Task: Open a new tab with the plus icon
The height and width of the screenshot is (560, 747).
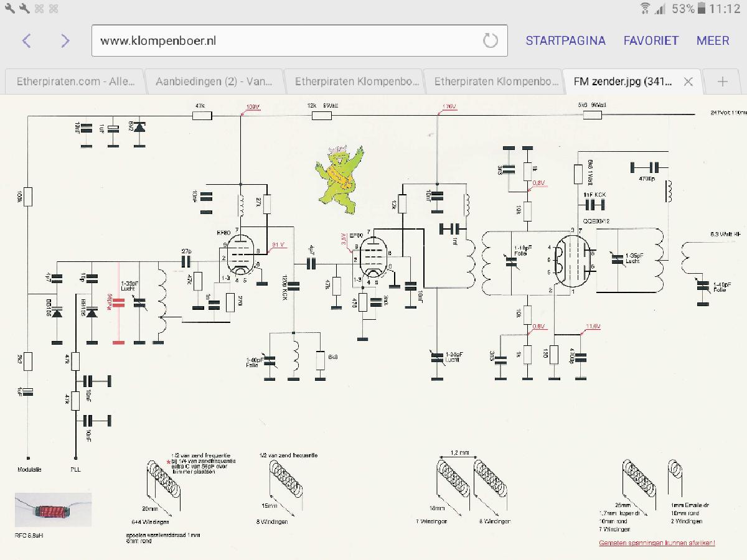Action: tap(723, 82)
